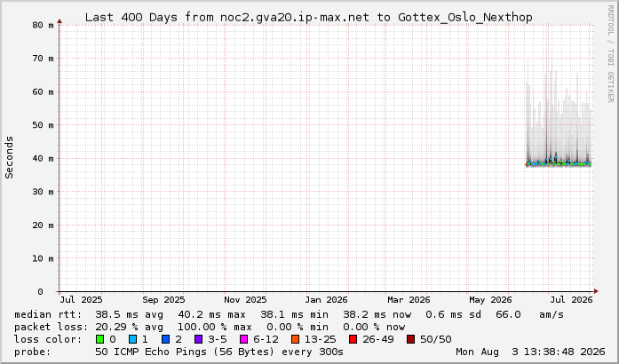Viewport: 619px width, 364px height.
Task: Click the red arrow at x-axis end
Action: (596, 291)
